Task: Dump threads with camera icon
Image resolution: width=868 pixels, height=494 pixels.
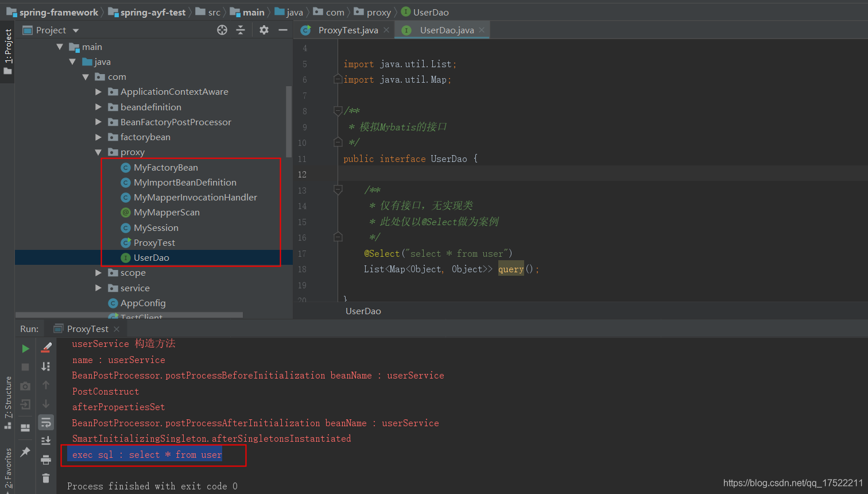Action: [x=25, y=385]
